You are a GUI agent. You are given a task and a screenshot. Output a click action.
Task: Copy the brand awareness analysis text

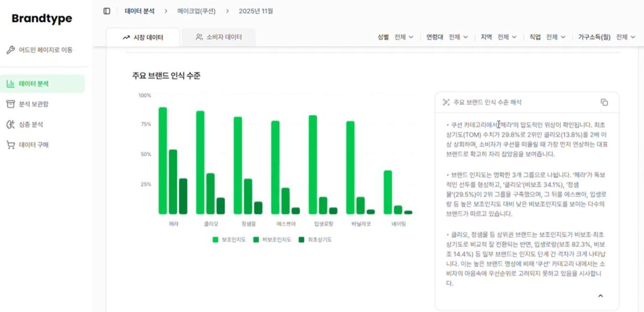pyautogui.click(x=604, y=102)
